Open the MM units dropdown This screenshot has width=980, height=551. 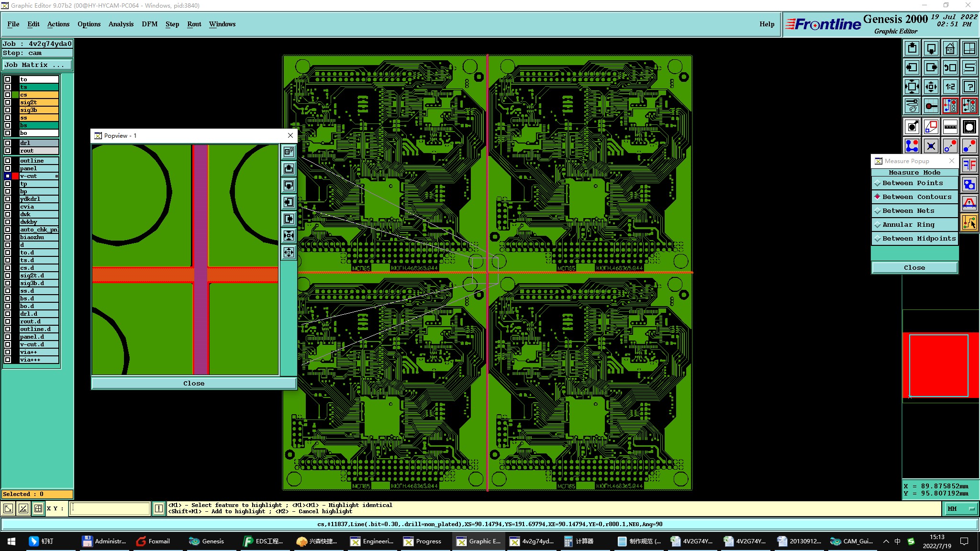pos(961,509)
